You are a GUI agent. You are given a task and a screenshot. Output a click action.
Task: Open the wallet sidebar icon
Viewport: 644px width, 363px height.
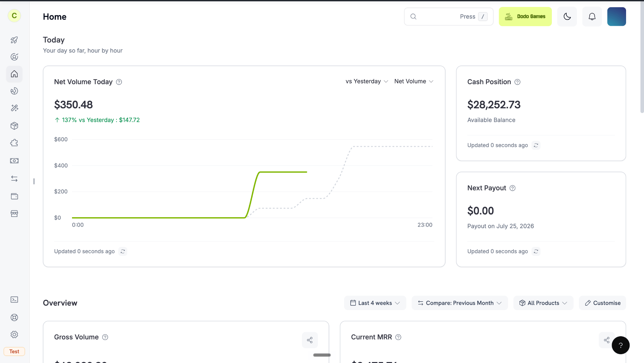pyautogui.click(x=14, y=196)
